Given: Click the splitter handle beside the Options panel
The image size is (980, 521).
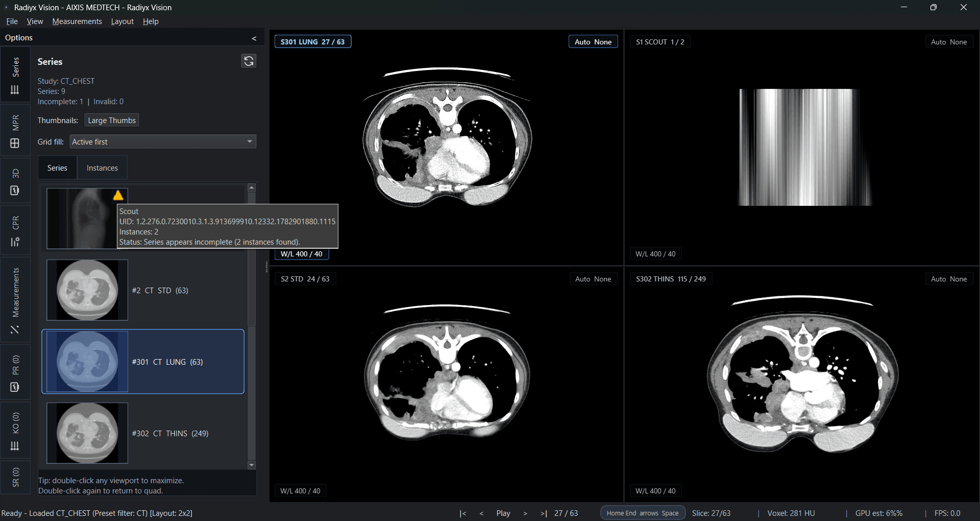Looking at the screenshot, I should point(266,267).
